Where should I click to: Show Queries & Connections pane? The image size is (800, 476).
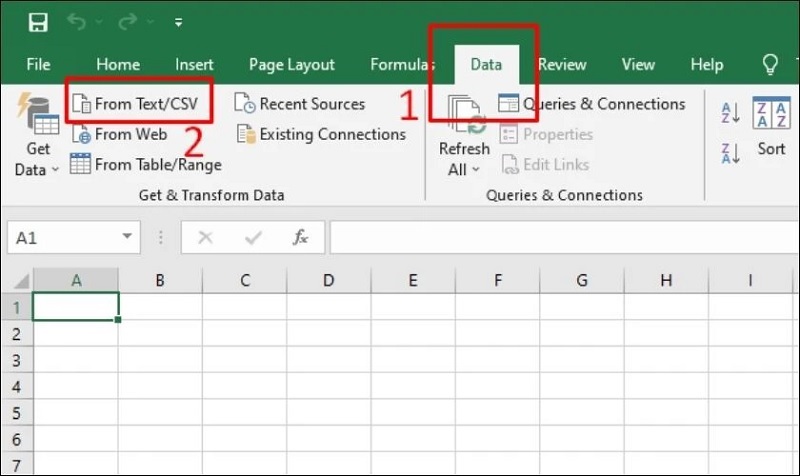591,104
